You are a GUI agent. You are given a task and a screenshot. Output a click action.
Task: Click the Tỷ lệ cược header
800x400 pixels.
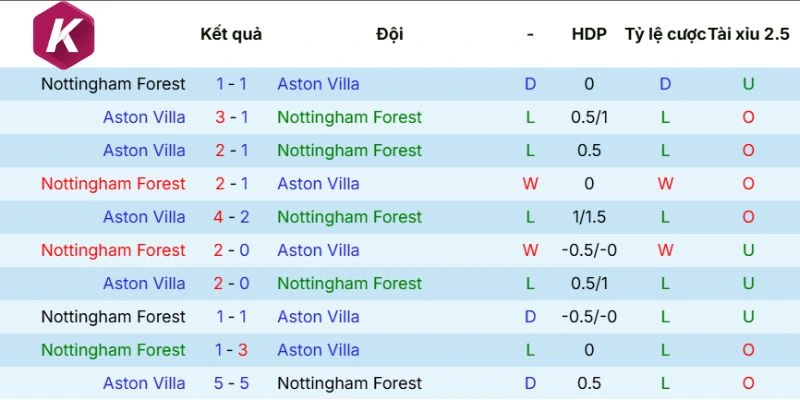664,34
